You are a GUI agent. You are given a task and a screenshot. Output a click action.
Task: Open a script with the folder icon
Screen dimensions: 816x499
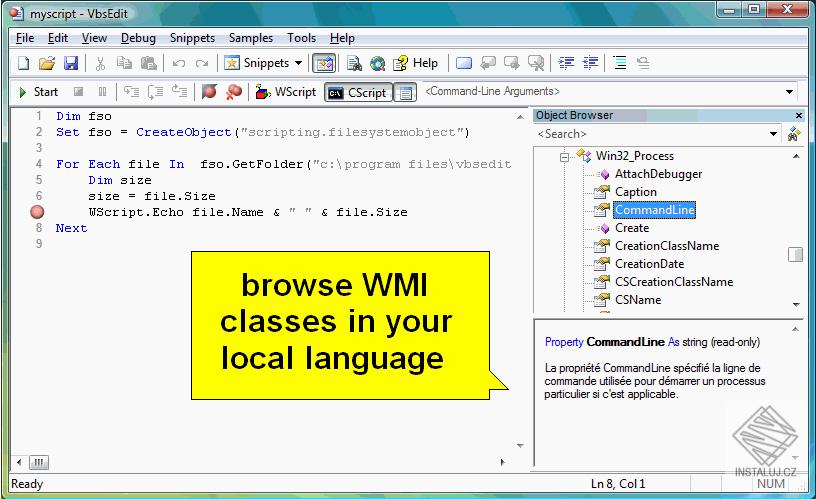coord(47,63)
